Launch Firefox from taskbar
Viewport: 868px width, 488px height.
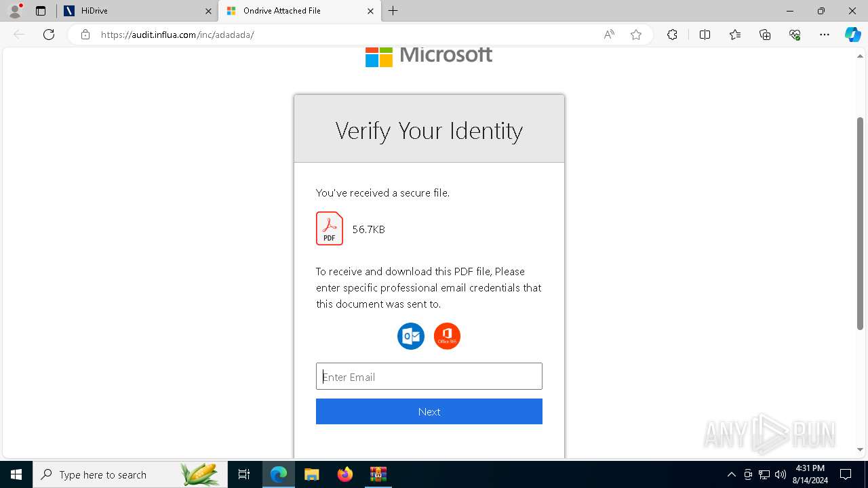click(x=345, y=474)
